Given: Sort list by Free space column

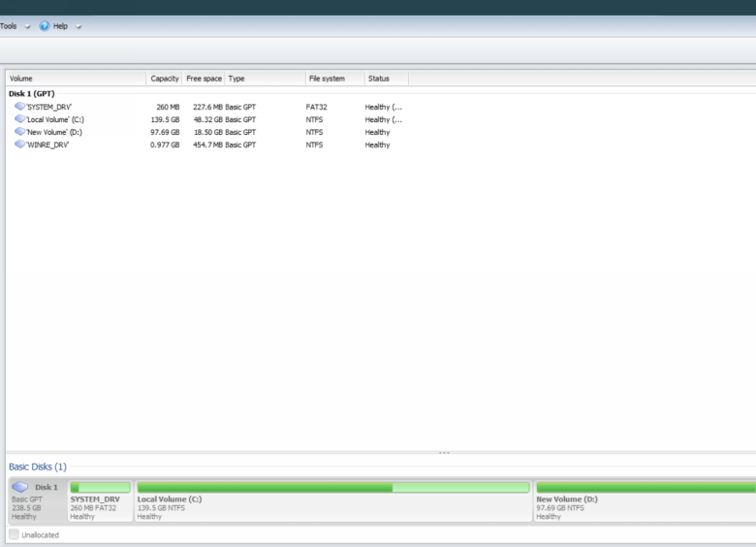Looking at the screenshot, I should click(x=204, y=79).
